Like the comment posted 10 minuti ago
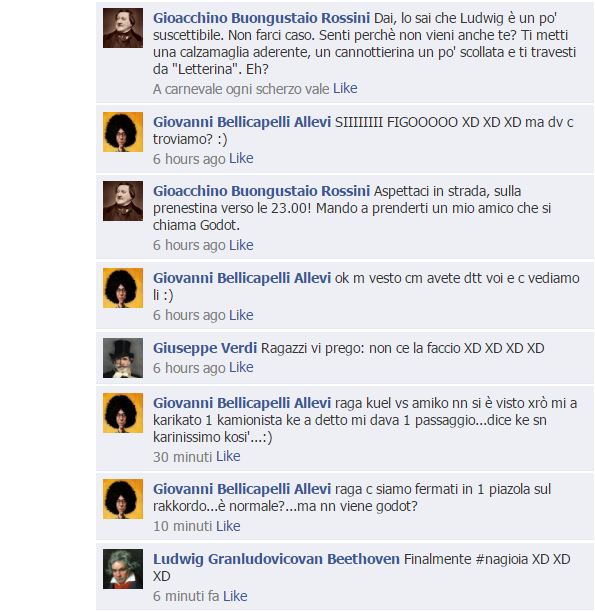The image size is (595, 612). tap(228, 526)
